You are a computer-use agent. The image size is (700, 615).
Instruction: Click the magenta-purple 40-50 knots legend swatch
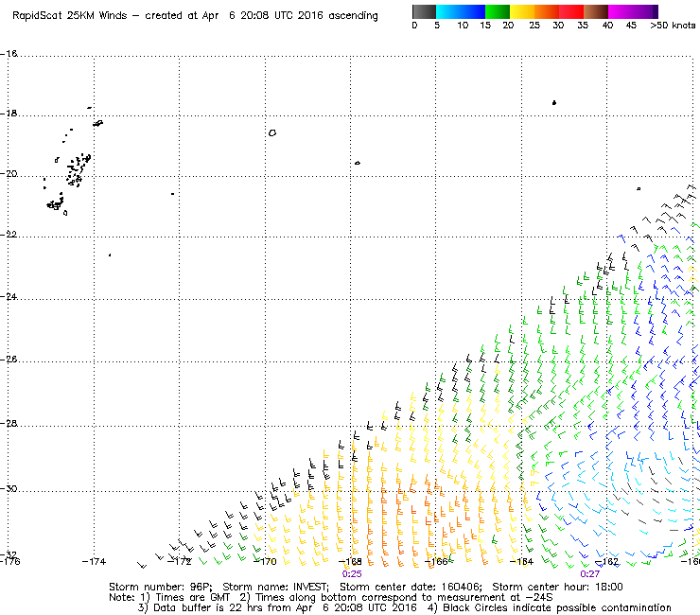(633, 11)
